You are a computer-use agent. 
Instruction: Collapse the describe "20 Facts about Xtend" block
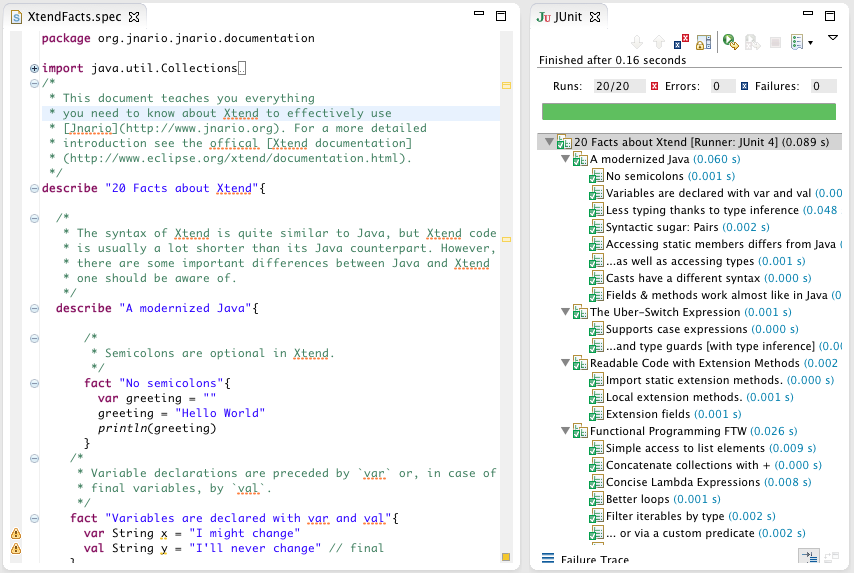coord(34,188)
